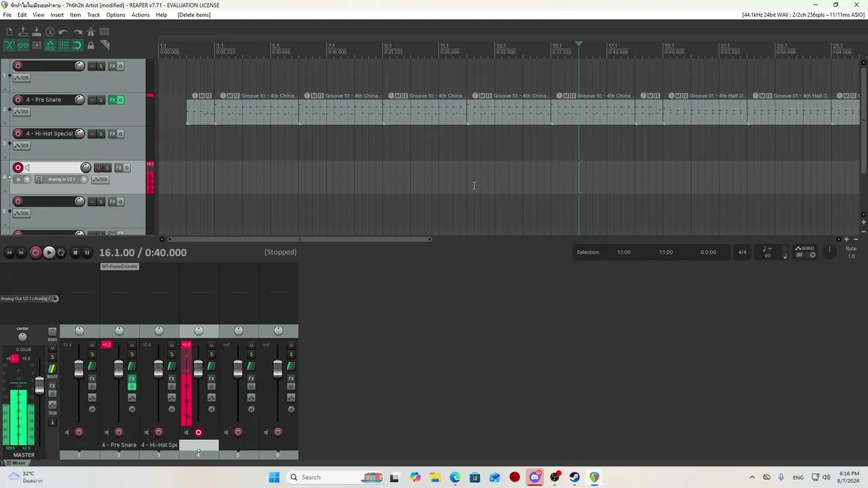
Task: Open the Actions menu
Action: pos(140,15)
